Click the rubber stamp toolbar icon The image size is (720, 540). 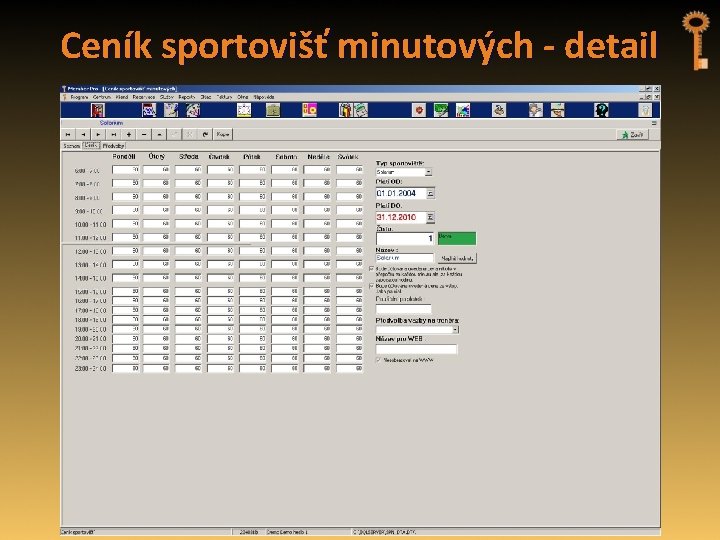tap(499, 110)
